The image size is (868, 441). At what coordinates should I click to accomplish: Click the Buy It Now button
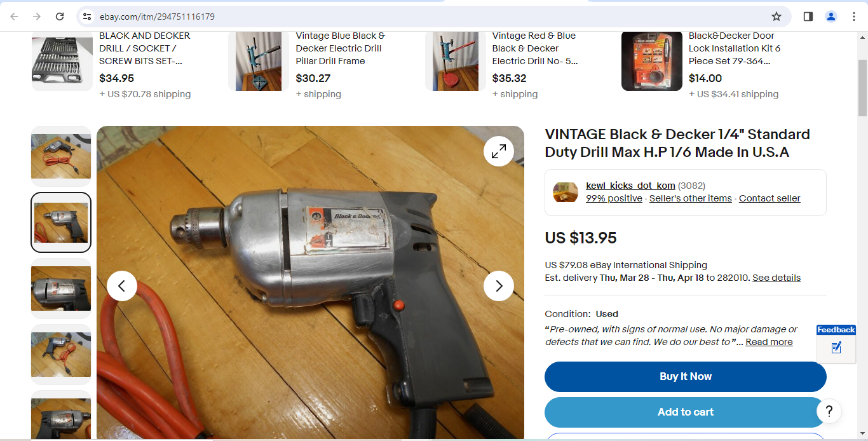click(x=686, y=377)
